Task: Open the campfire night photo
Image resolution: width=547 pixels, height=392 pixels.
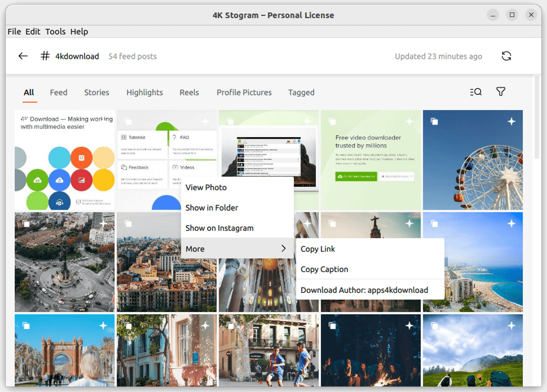Action: pos(371,350)
